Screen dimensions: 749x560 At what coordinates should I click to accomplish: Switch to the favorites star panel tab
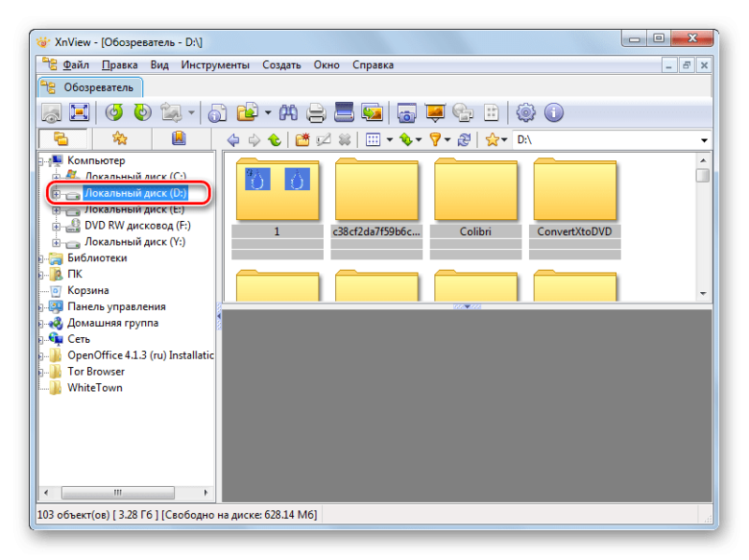click(x=120, y=139)
